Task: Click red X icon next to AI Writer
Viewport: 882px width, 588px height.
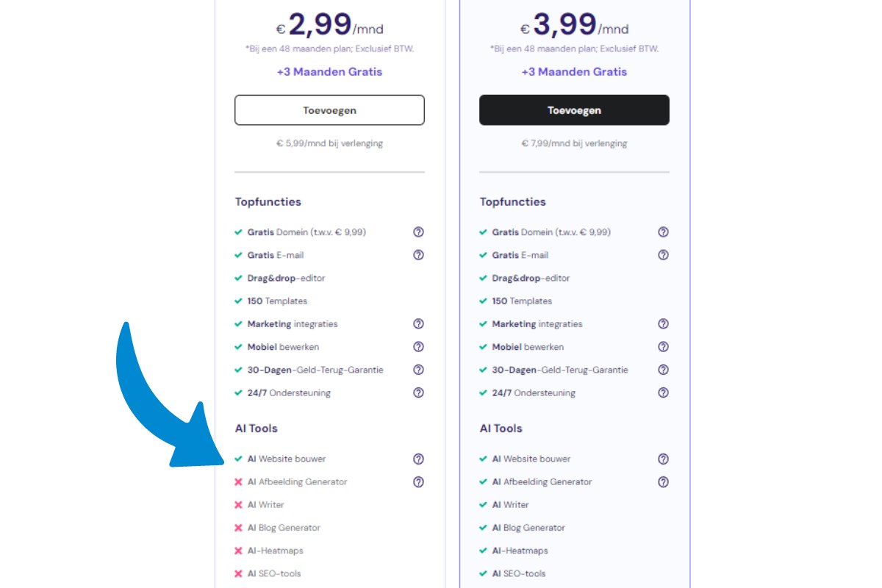Action: pos(239,504)
